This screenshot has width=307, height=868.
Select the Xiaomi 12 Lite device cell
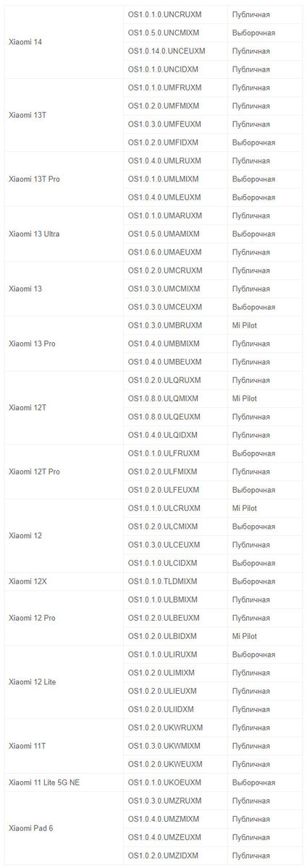click(64, 682)
